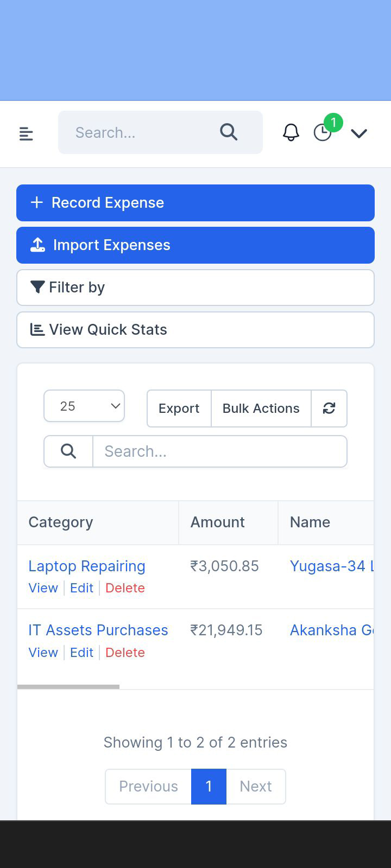Open the Export menu

179,409
